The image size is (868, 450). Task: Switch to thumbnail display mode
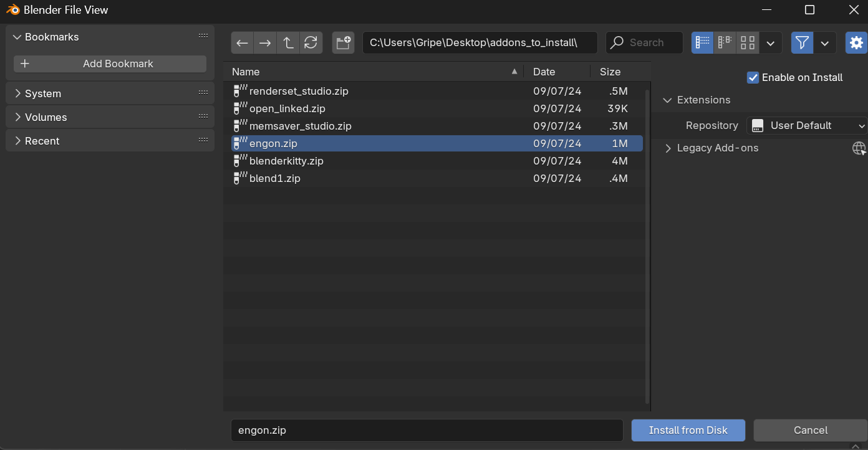(x=747, y=42)
